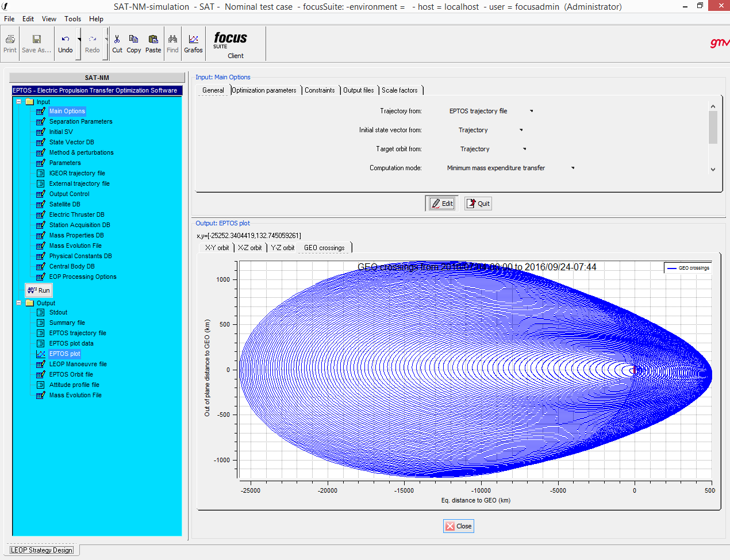
Task: Click the Cut scissors icon
Action: coord(117,39)
